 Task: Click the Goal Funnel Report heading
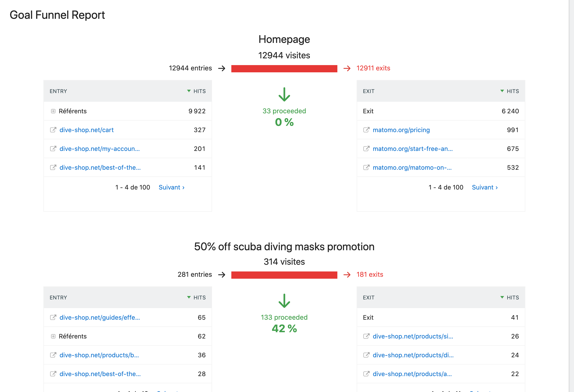57,15
